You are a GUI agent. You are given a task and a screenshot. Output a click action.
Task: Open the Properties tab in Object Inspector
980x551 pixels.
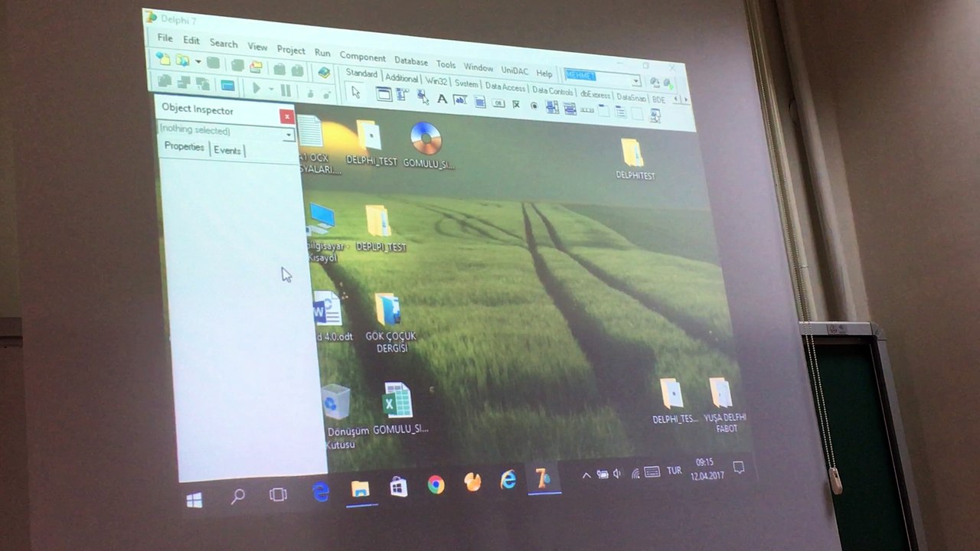[184, 146]
